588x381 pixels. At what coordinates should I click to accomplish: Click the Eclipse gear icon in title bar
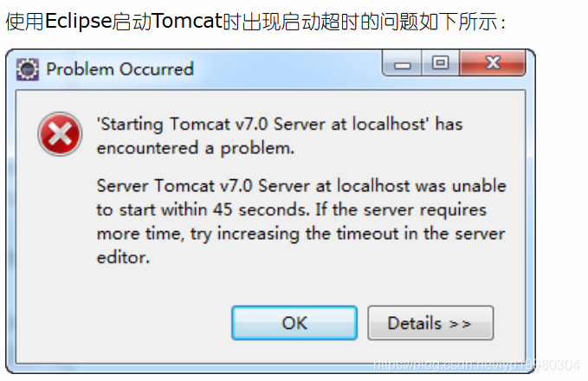28,69
